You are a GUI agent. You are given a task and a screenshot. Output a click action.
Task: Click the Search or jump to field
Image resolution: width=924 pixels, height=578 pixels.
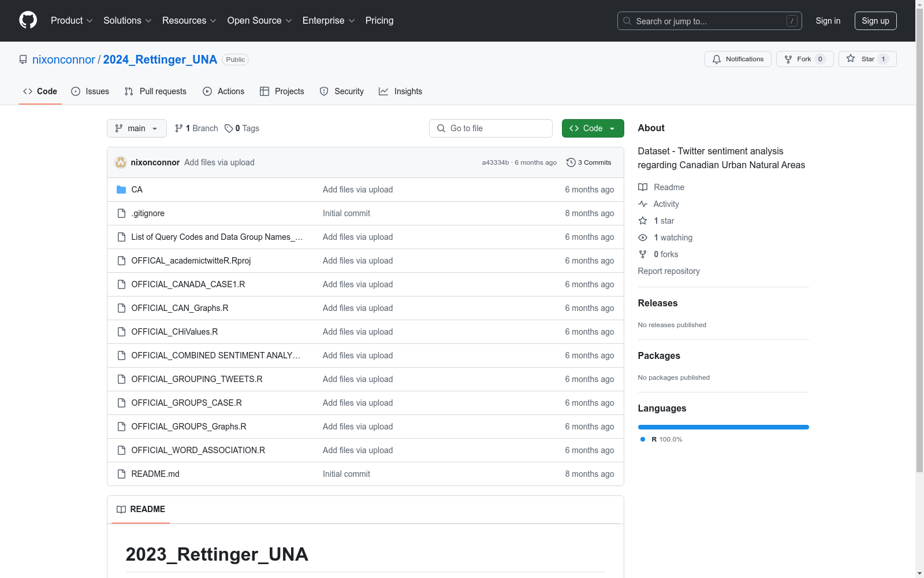coord(710,21)
